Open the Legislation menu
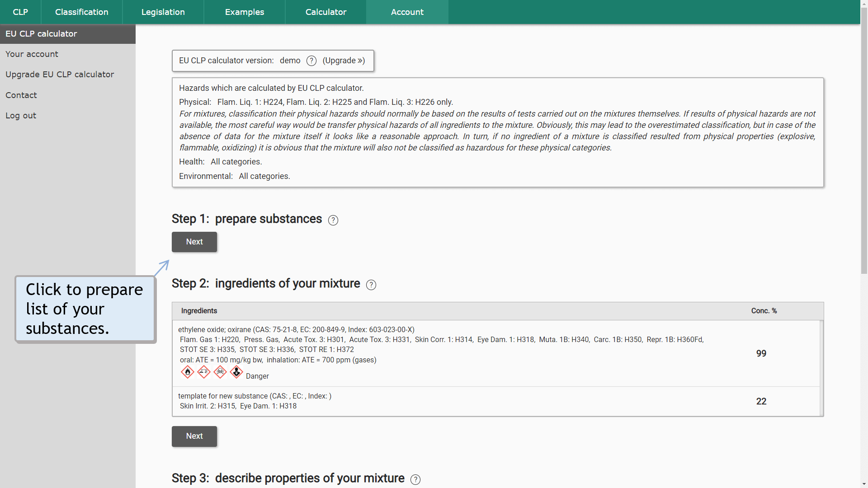This screenshot has width=868, height=488. click(163, 12)
